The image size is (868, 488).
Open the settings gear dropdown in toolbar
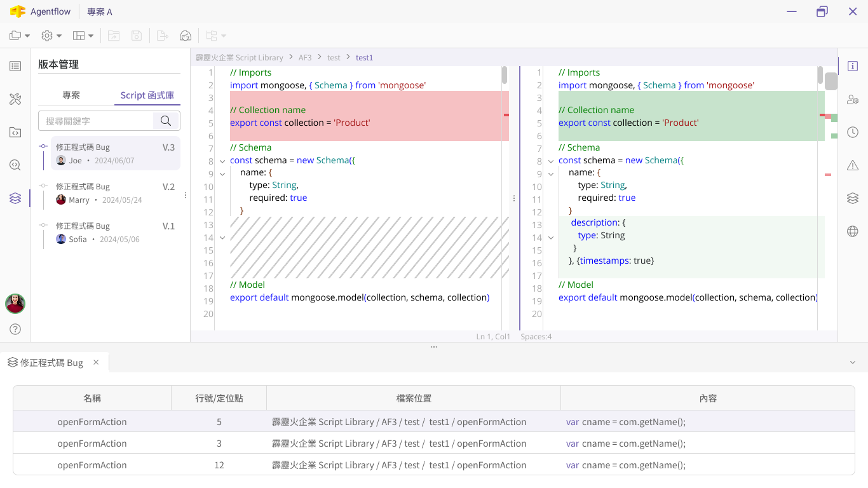coord(51,36)
